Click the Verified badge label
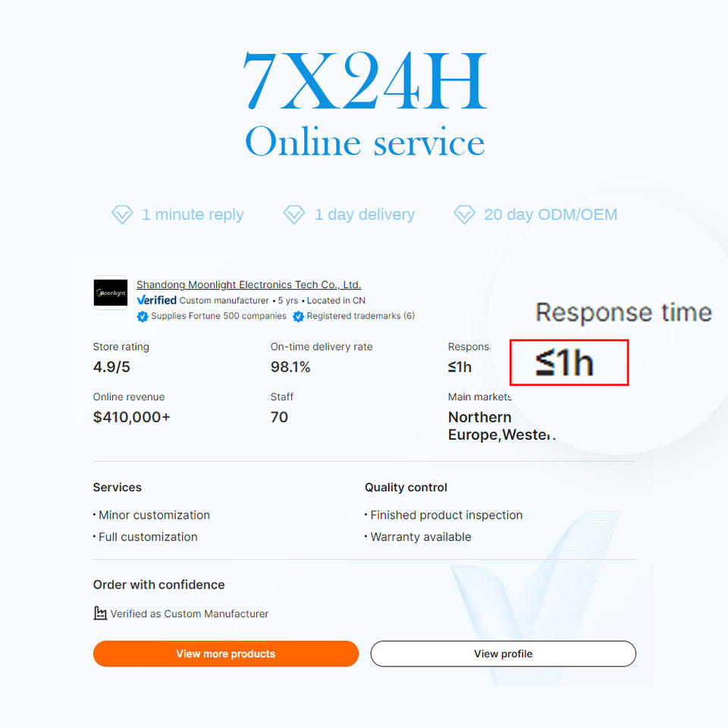 156,300
